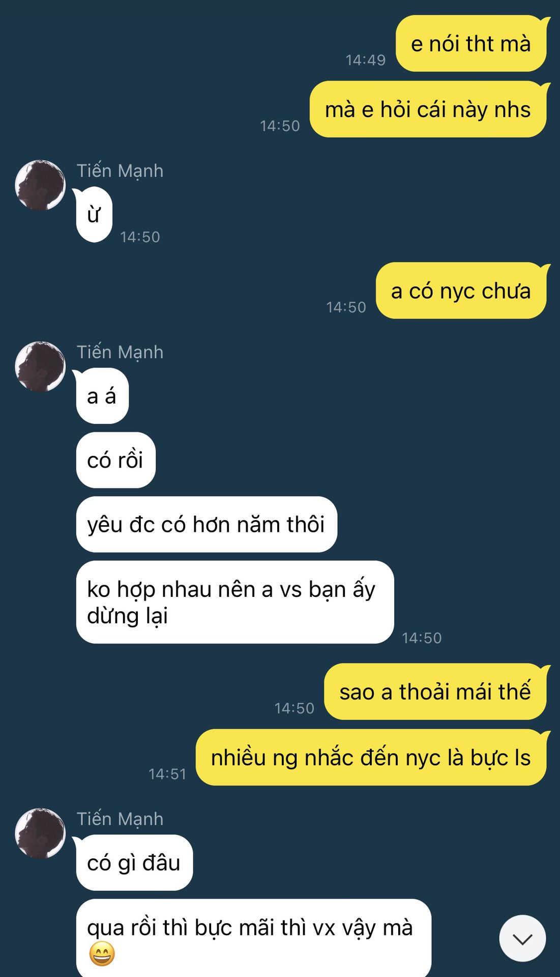This screenshot has width=560, height=977.
Task: Tap the Tiến Mạnh name above 'a á'
Action: [120, 353]
